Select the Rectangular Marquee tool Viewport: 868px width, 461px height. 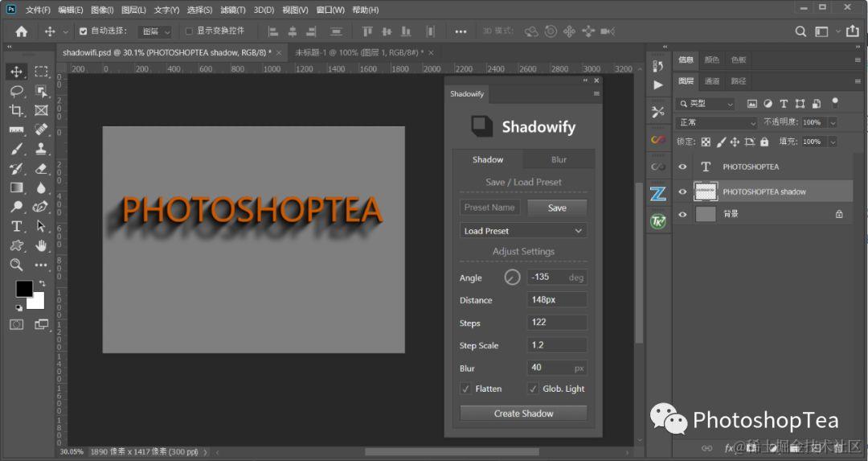pyautogui.click(x=41, y=72)
